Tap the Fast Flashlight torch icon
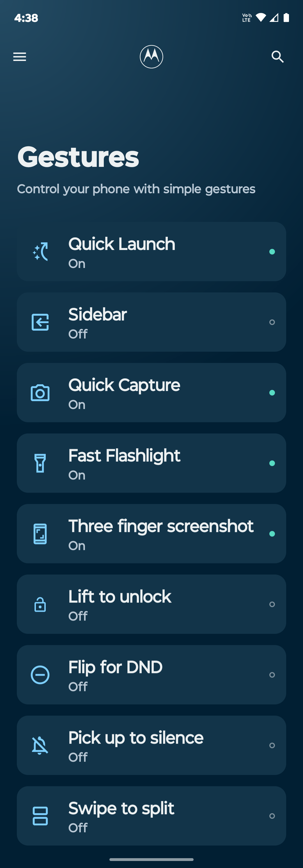This screenshot has height=868, width=303. point(40,463)
